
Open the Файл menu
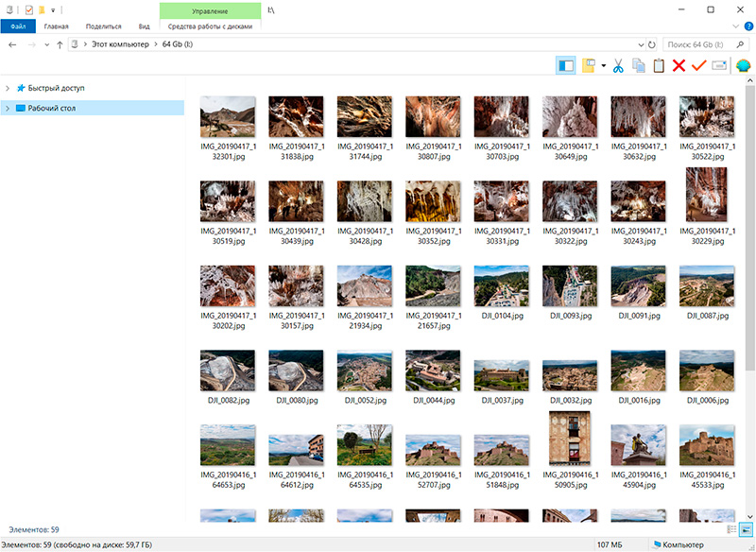pos(18,26)
